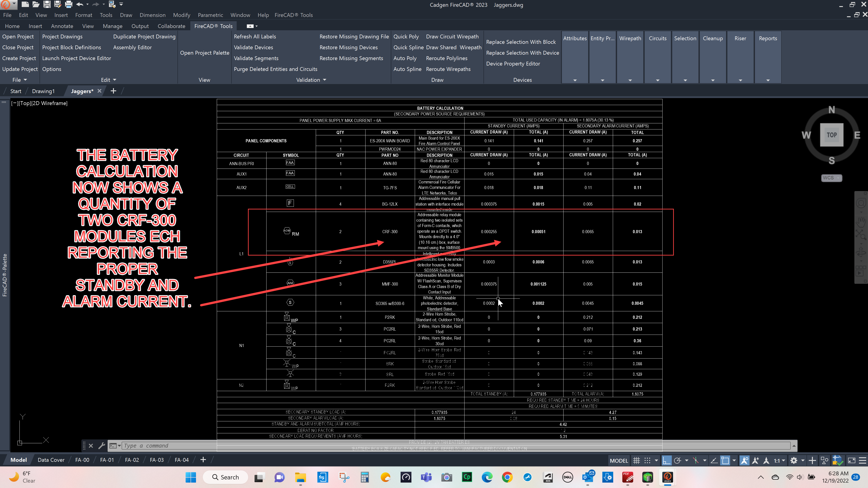The width and height of the screenshot is (868, 488).
Task: Open Google Chrome from taskbar
Action: pyautogui.click(x=507, y=477)
